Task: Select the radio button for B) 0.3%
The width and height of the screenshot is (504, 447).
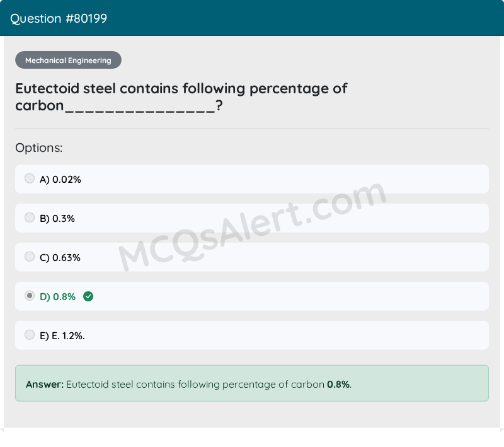Action: (30, 218)
